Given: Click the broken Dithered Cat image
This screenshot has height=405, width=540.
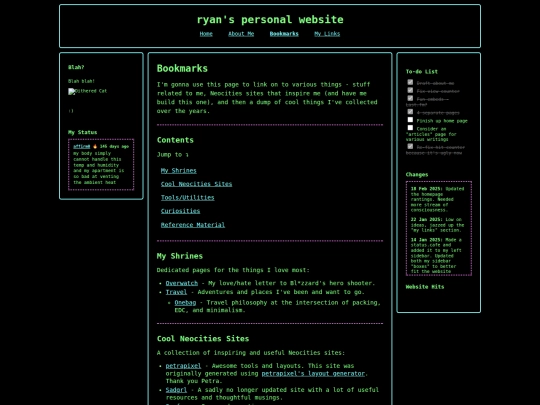Looking at the screenshot, I should [x=87, y=91].
